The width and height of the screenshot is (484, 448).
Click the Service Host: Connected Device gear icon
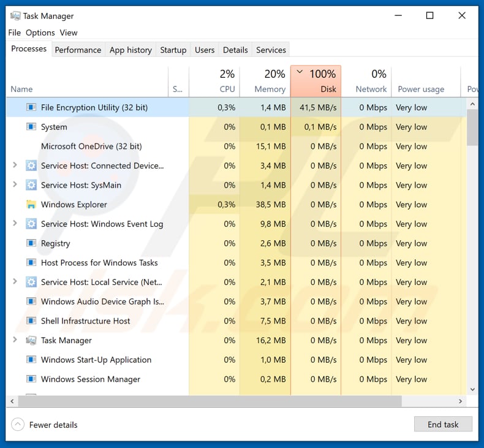31,166
